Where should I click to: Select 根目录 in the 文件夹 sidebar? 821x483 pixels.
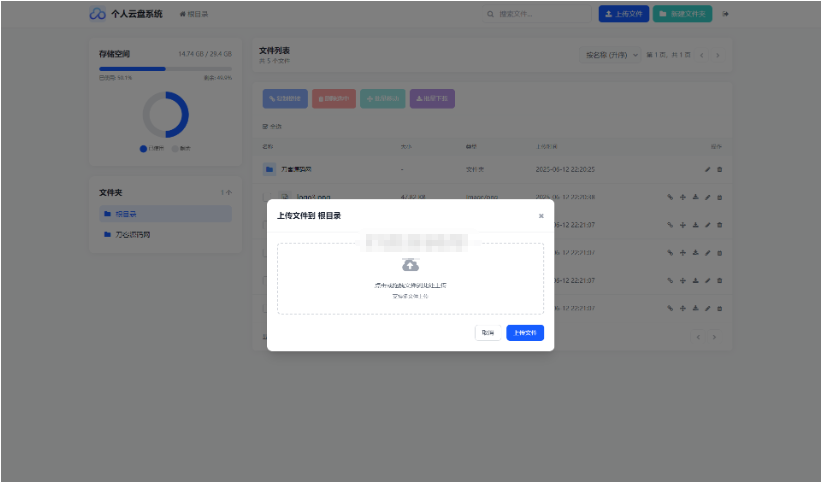coord(165,214)
